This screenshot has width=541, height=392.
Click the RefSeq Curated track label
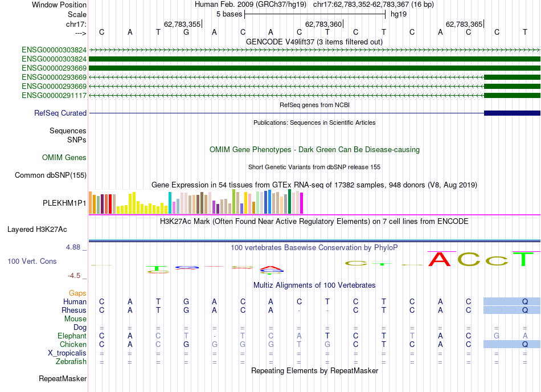coord(60,113)
